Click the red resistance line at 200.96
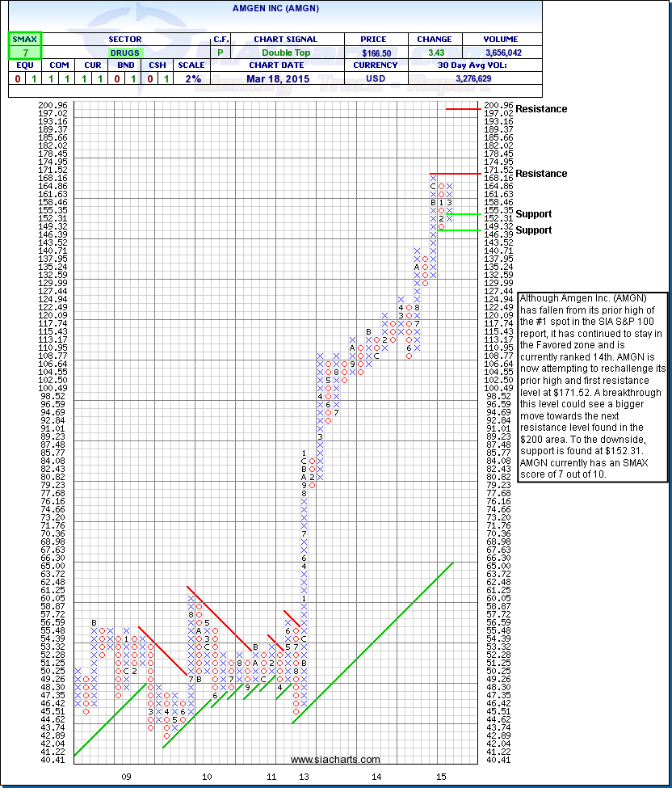 [x=463, y=108]
